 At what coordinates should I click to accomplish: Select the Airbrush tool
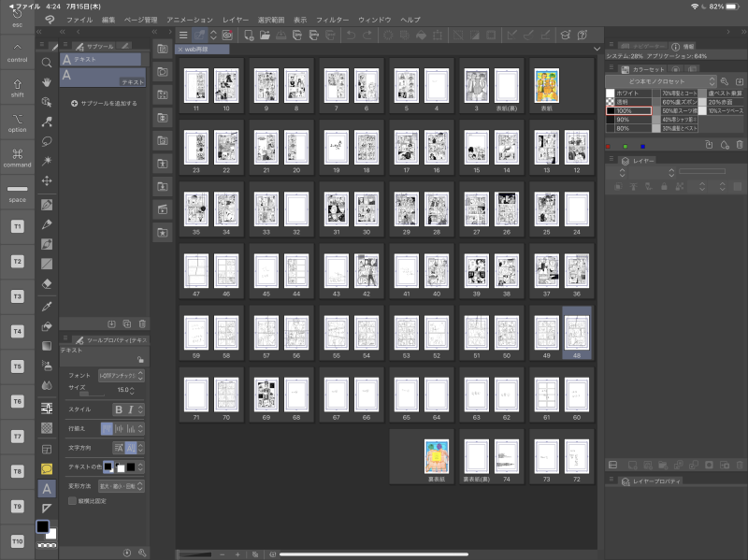46,366
